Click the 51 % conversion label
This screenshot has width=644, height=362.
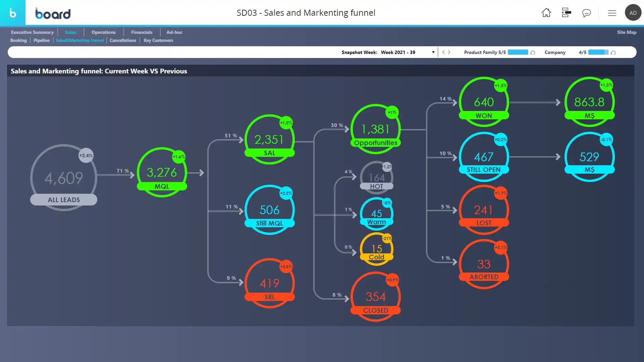pyautogui.click(x=231, y=136)
